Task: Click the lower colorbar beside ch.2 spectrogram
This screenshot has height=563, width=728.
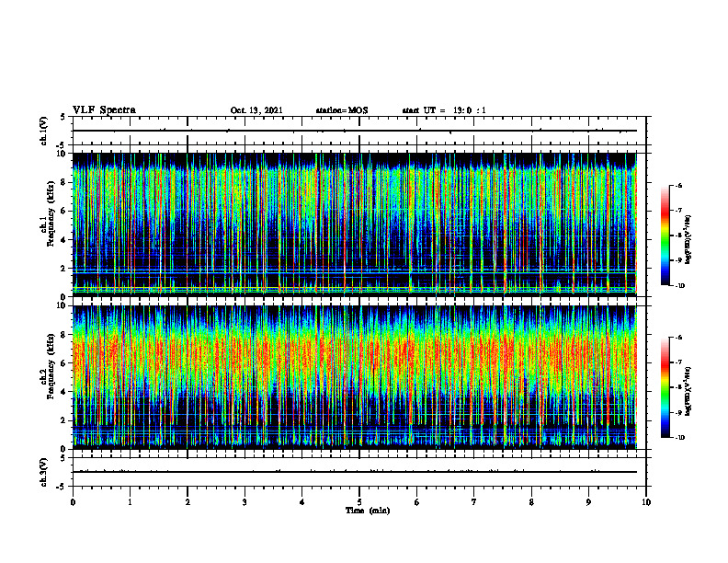Action: click(x=665, y=387)
